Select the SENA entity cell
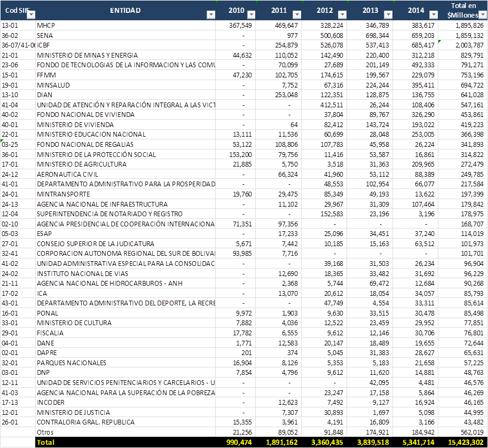The height and width of the screenshot is (448, 488). pyautogui.click(x=125, y=35)
